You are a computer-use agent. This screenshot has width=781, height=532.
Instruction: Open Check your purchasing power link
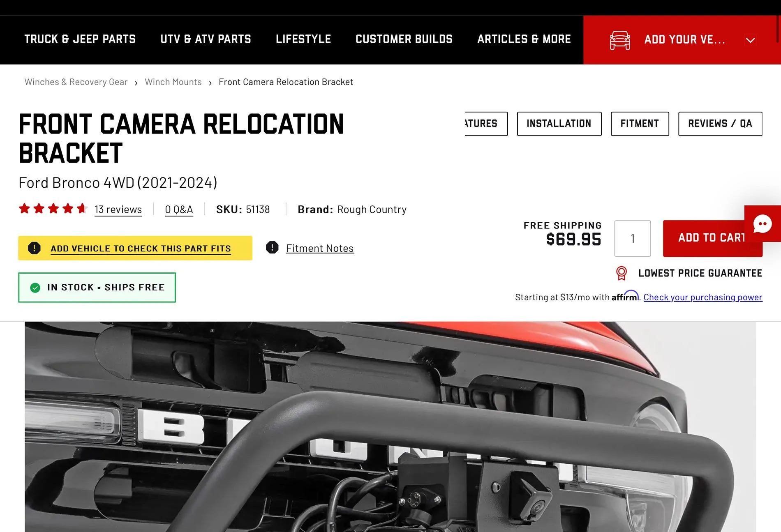(703, 297)
